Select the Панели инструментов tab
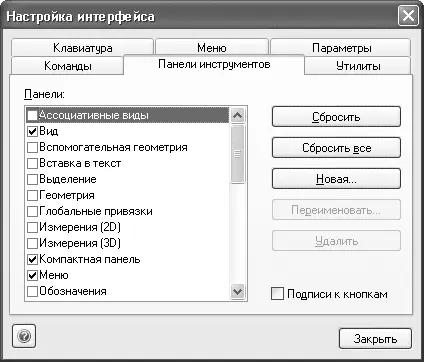 (214, 64)
